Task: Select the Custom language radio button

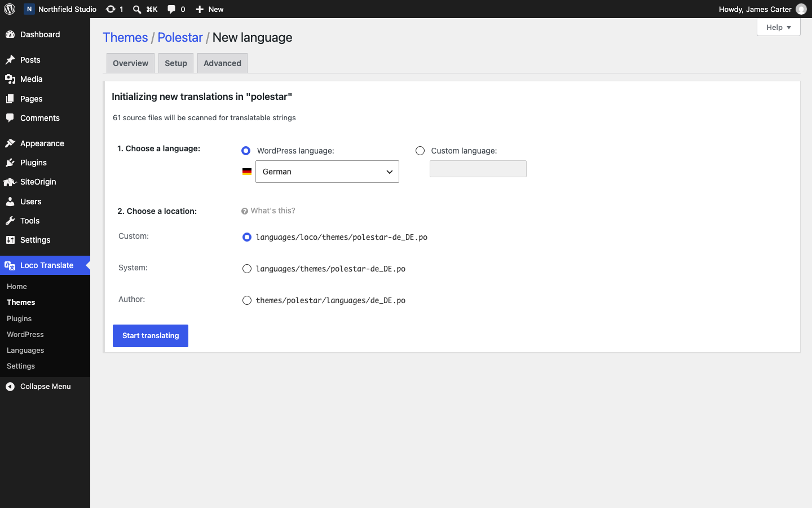Action: click(420, 151)
